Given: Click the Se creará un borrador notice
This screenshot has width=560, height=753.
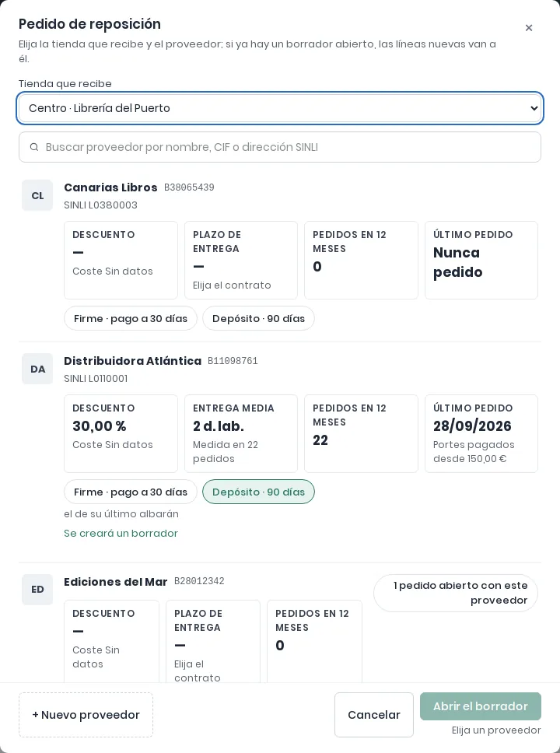Looking at the screenshot, I should (x=121, y=533).
